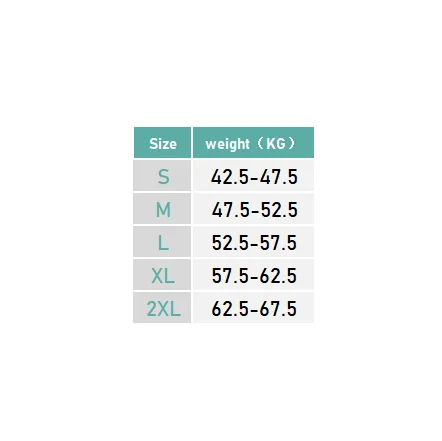The width and height of the screenshot is (442, 441).
Task: Click the 52.5-57.5 weight cell
Action: 253,241
